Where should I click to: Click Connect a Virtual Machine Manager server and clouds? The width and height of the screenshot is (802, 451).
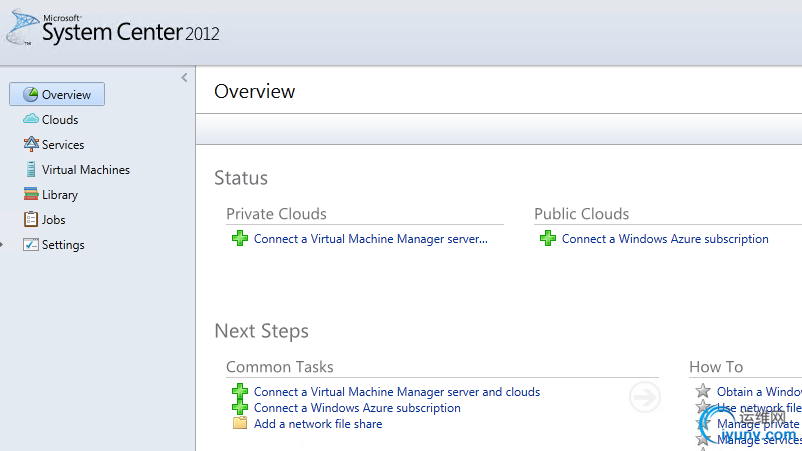(x=397, y=392)
